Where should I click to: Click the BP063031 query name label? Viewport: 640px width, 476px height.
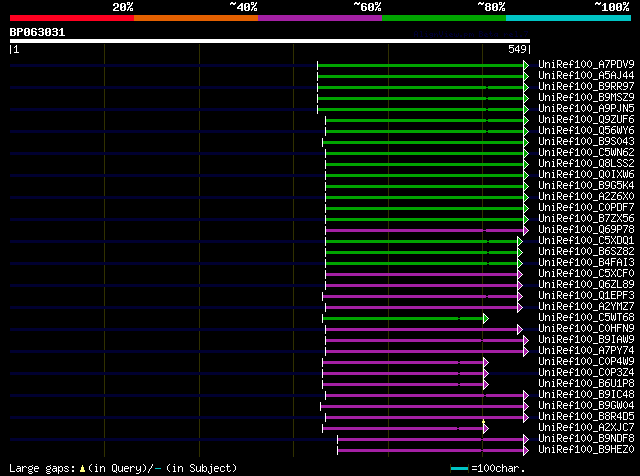[x=37, y=32]
